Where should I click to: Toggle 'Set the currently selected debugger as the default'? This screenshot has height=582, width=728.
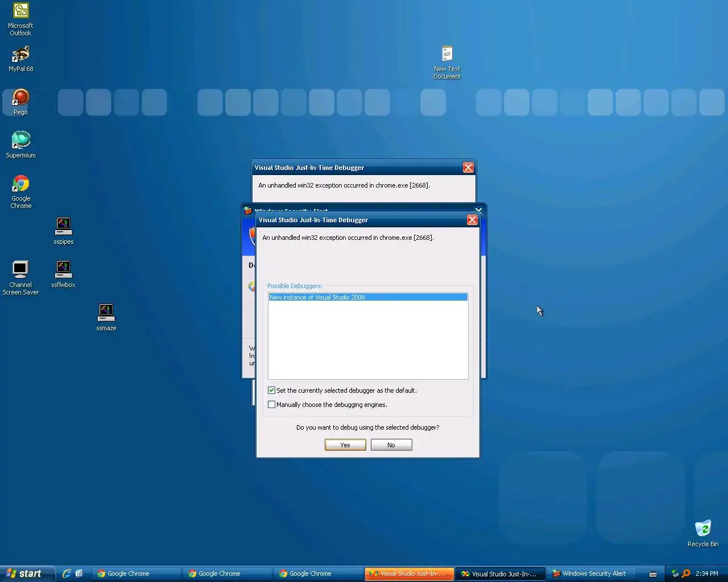(342, 390)
